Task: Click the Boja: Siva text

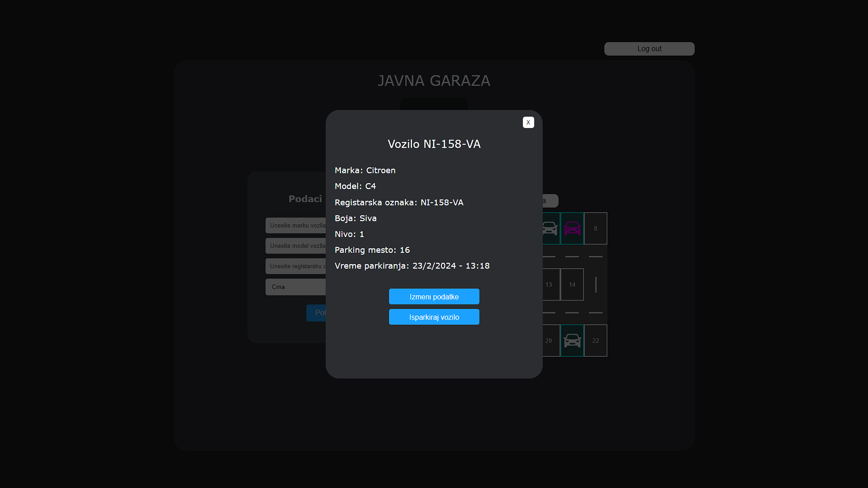Action: click(356, 218)
